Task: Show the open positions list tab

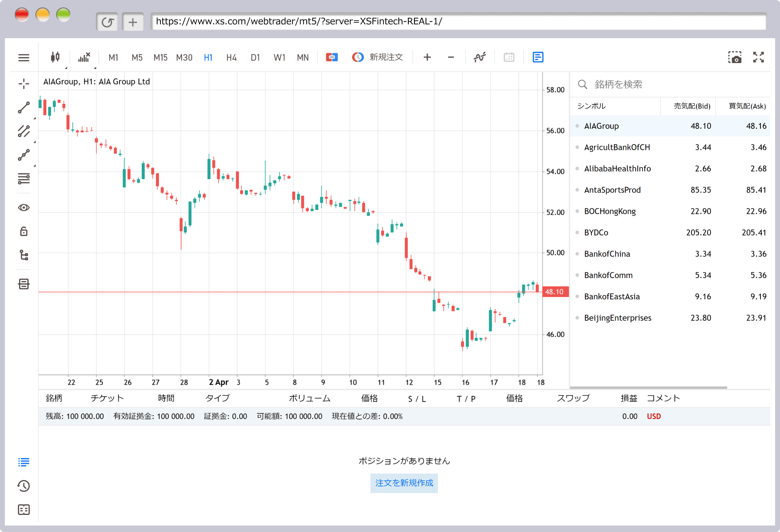Action: click(24, 462)
